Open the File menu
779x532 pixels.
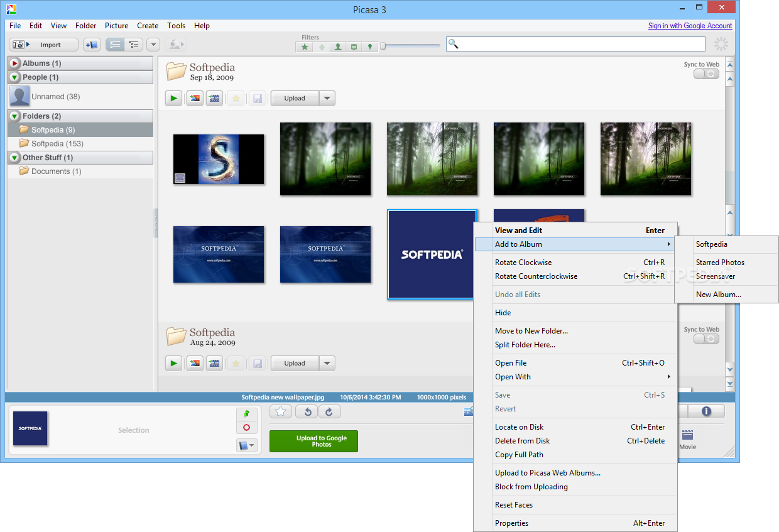(x=15, y=26)
